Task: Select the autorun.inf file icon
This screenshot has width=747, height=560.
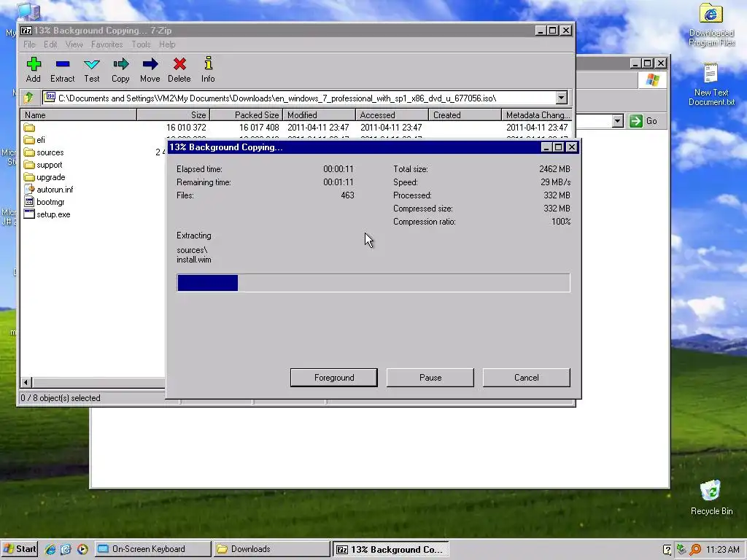Action: (29, 190)
